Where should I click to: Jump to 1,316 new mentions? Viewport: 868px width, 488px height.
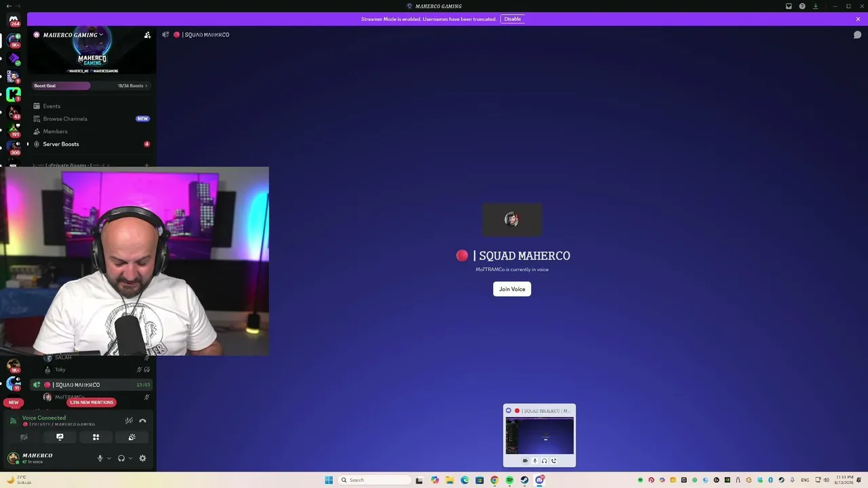pos(92,403)
